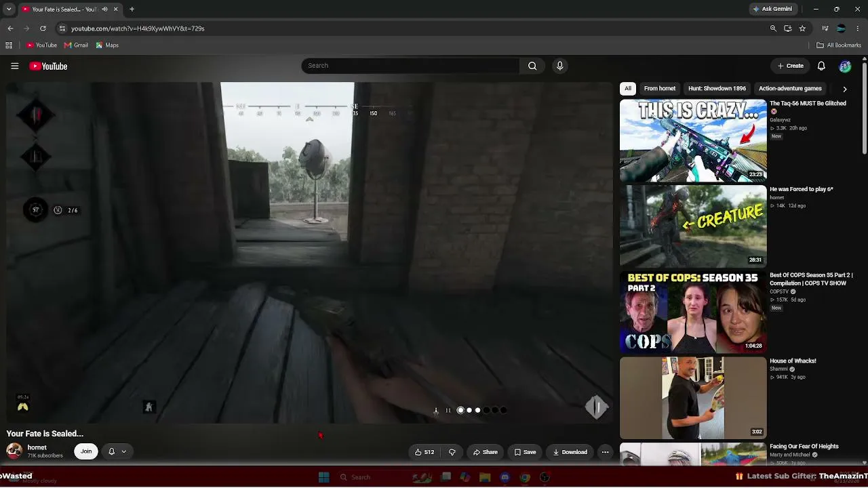Click the browser address bar URL
The image size is (868, 488).
[x=138, y=28]
